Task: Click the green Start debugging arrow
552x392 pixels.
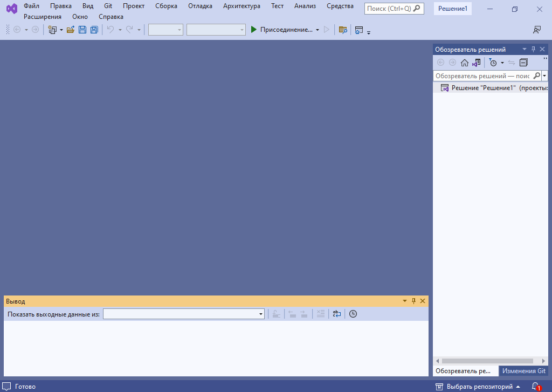Action: point(253,30)
